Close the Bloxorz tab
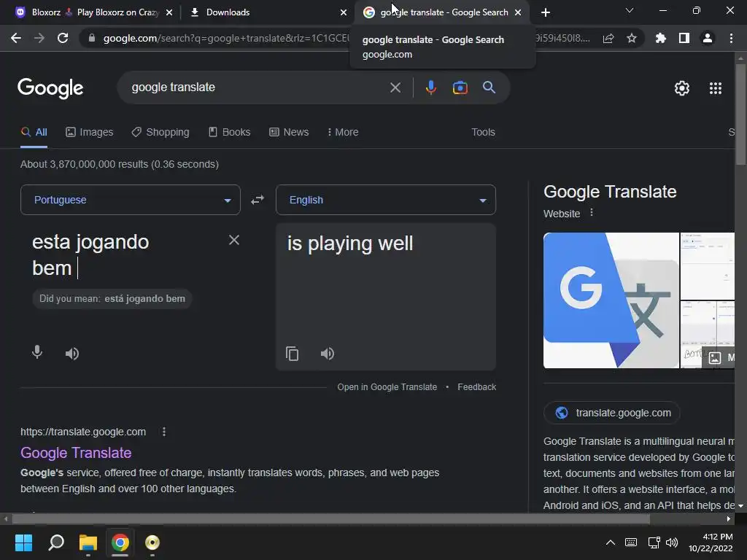The image size is (747, 560). (x=169, y=12)
